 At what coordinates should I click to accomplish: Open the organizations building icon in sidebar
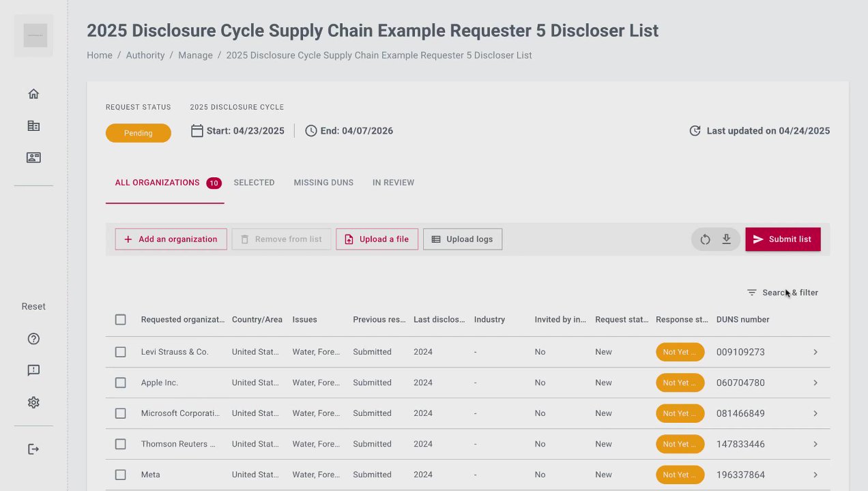pyautogui.click(x=33, y=126)
